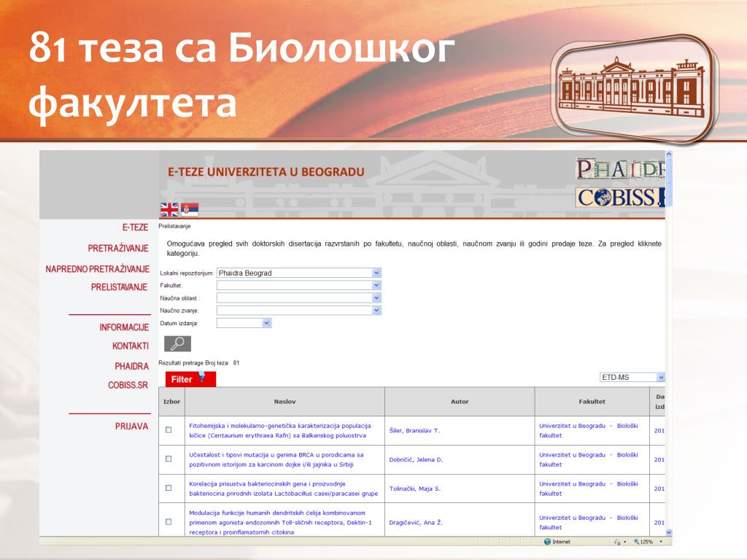Screen dimensions: 747x560
Task: Click the Fakultet column header
Action: tap(592, 402)
